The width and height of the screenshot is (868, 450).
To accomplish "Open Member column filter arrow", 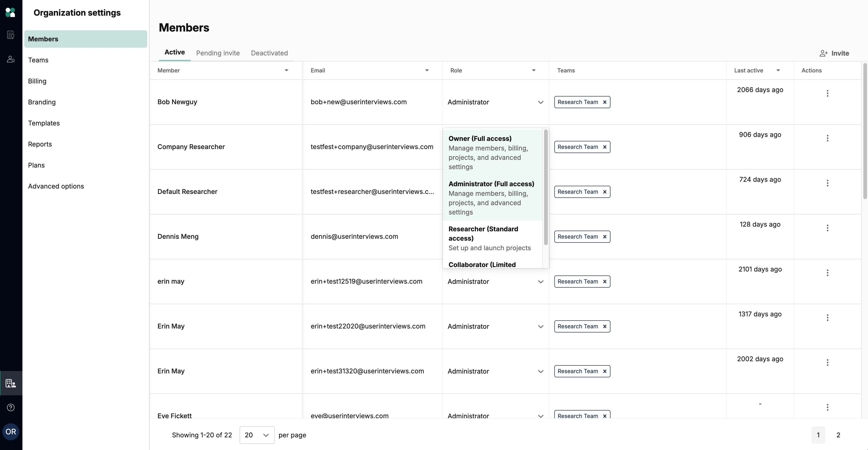I will (x=286, y=70).
